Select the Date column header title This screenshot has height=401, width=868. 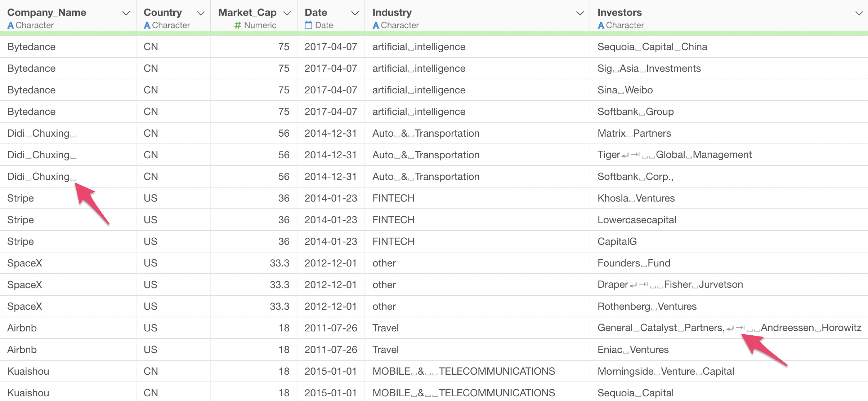click(x=316, y=13)
